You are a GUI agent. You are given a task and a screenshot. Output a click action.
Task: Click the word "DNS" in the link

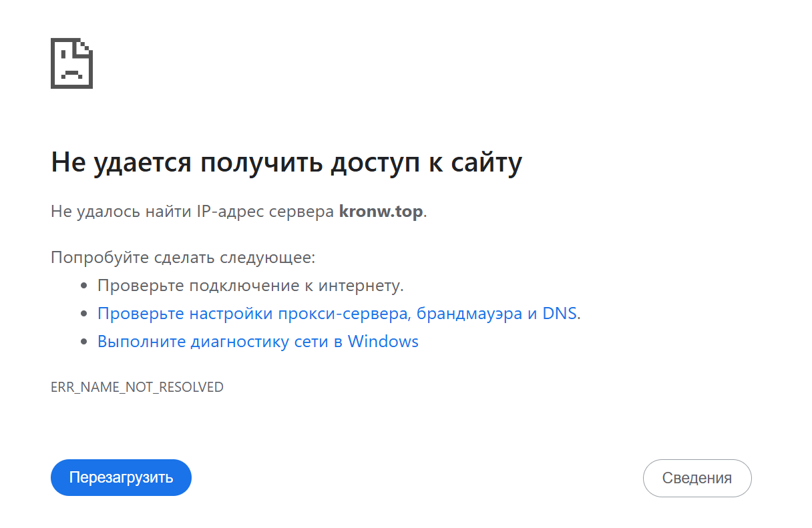coord(559,314)
